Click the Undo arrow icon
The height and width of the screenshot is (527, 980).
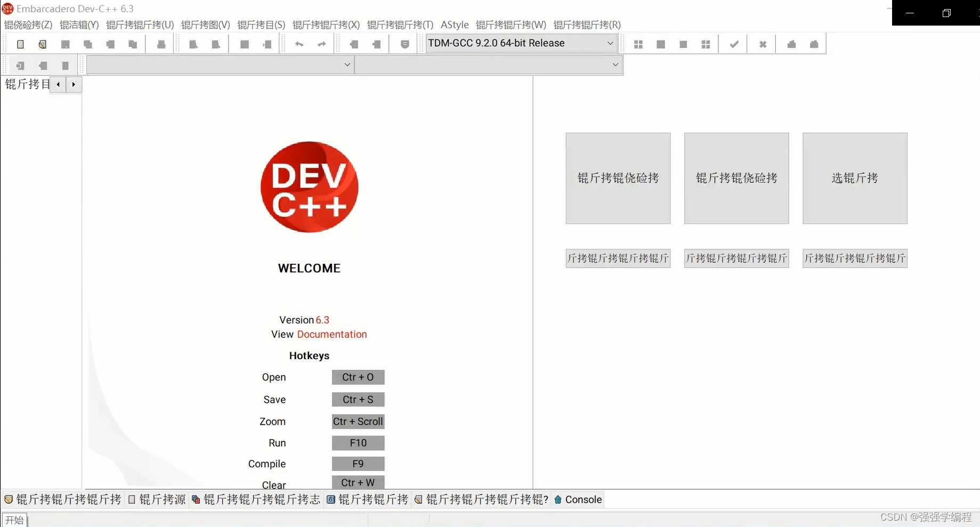click(x=299, y=44)
